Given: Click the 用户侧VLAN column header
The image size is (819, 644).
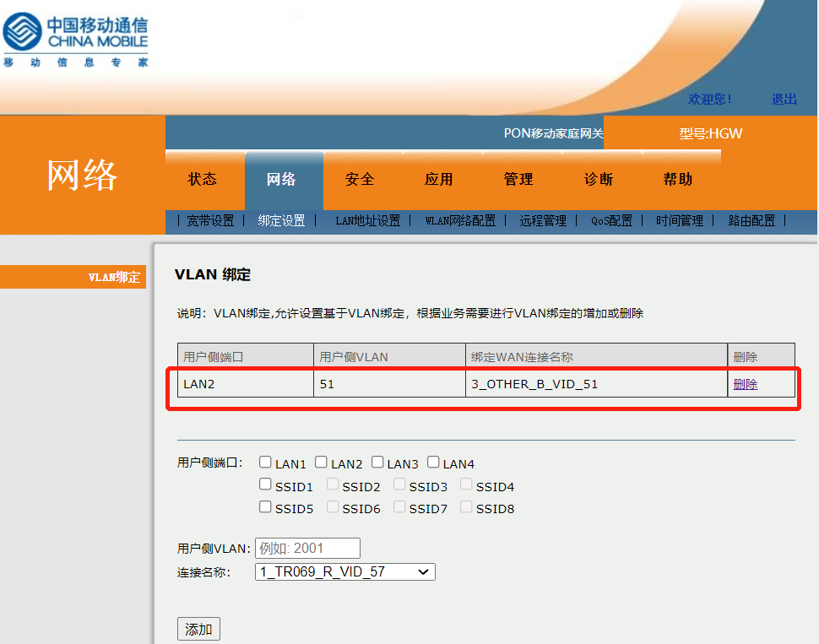Looking at the screenshot, I should [389, 357].
